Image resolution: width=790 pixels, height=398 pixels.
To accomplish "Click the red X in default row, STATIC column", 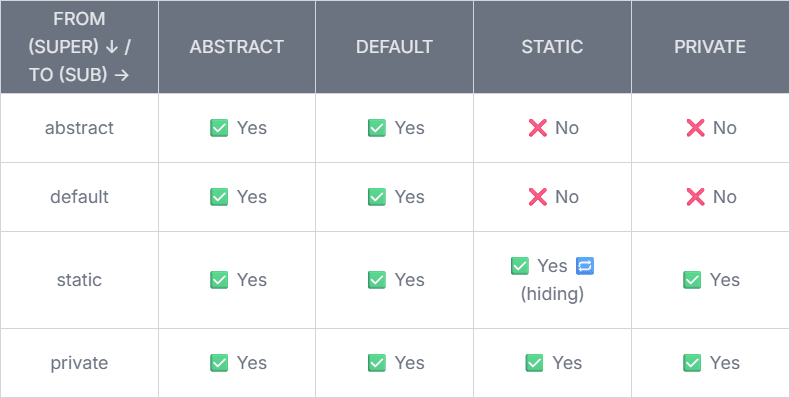I will pos(538,197).
